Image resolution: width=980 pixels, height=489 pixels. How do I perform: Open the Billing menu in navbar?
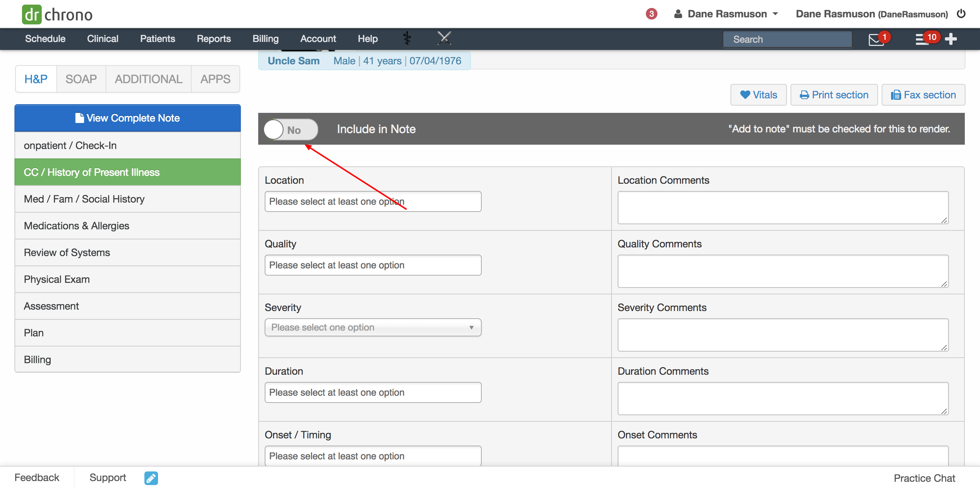tap(265, 39)
